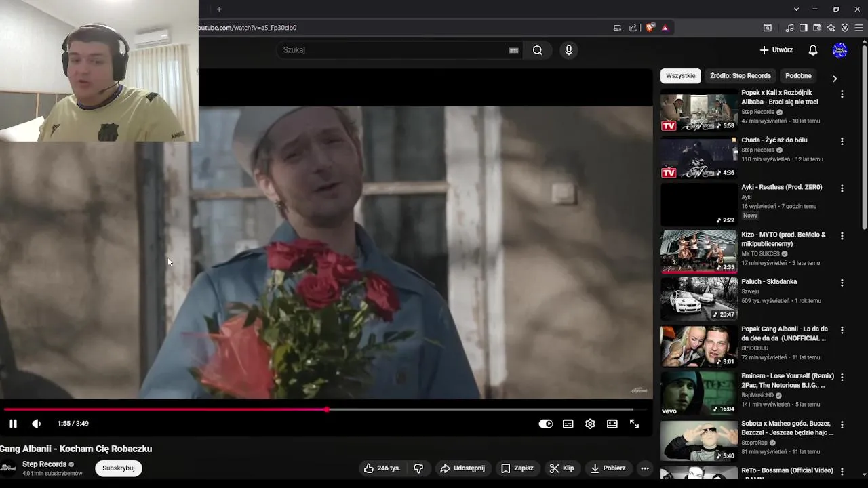The height and width of the screenshot is (488, 868).
Task: Click the Udostępnij share button
Action: (x=462, y=468)
